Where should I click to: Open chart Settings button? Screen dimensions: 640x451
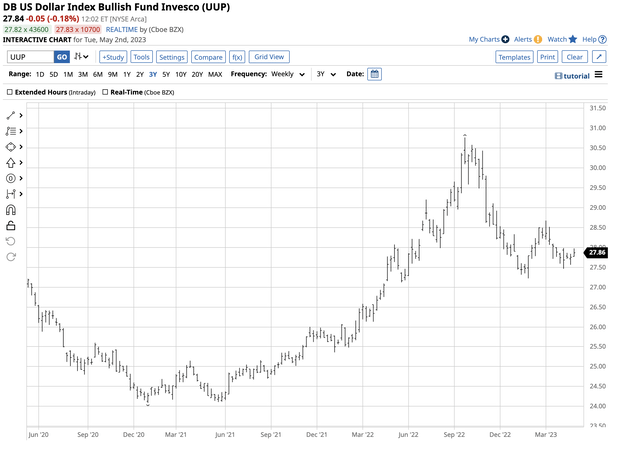tap(172, 57)
